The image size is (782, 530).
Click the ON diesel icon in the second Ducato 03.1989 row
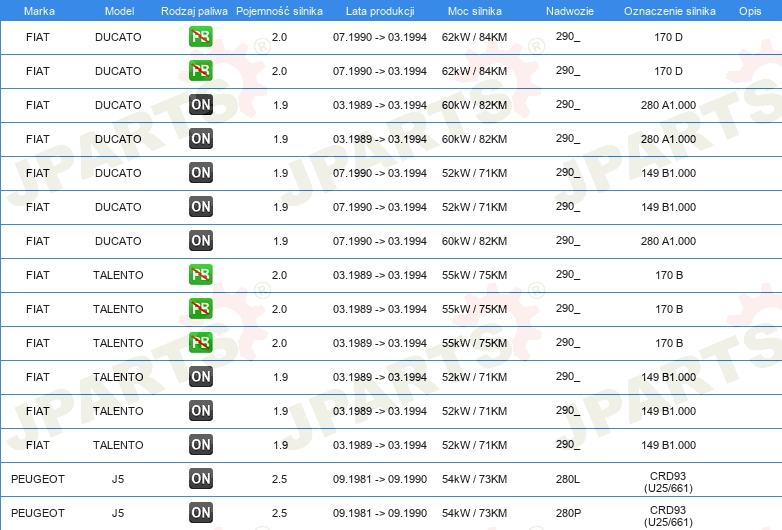[x=200, y=139]
